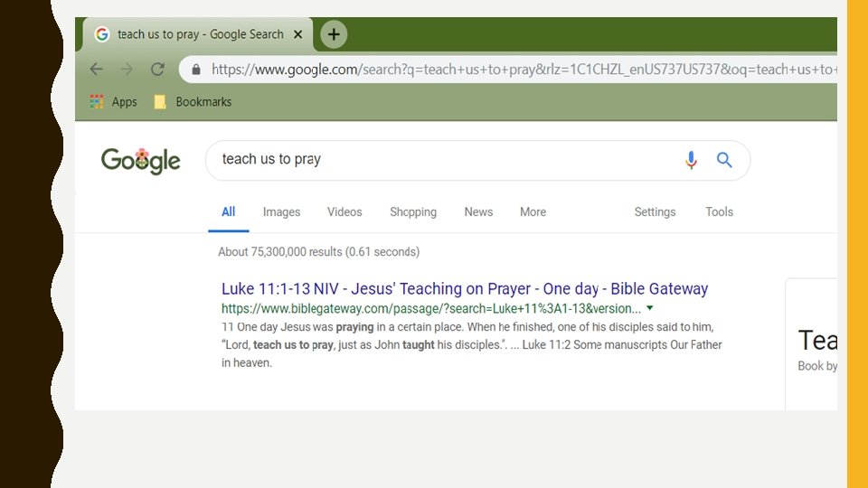The image size is (868, 488).
Task: Click the biblegateway.com green URL text
Action: pos(431,309)
